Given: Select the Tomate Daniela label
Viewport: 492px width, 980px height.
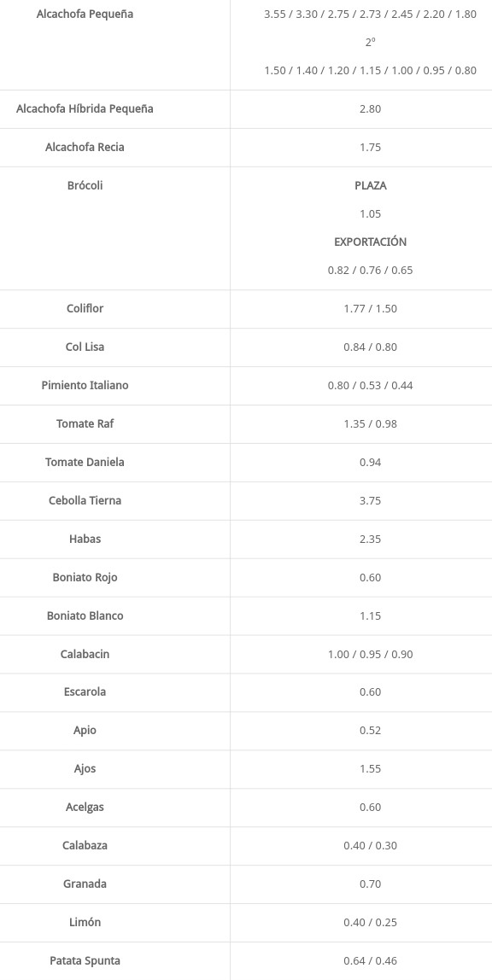Looking at the screenshot, I should pos(85,462).
